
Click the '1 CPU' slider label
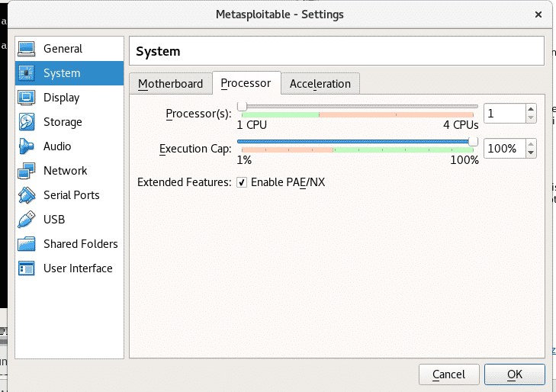[252, 125]
